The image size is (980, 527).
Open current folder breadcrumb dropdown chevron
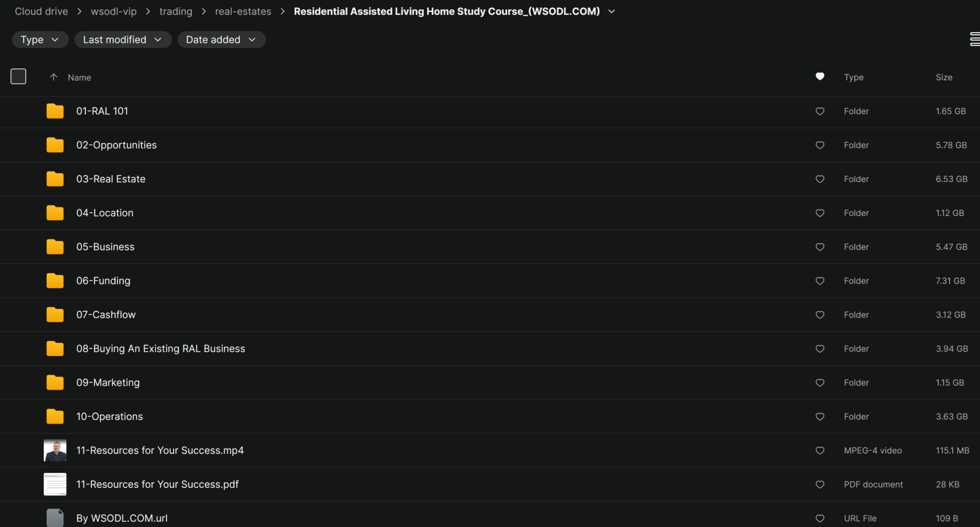[611, 12]
